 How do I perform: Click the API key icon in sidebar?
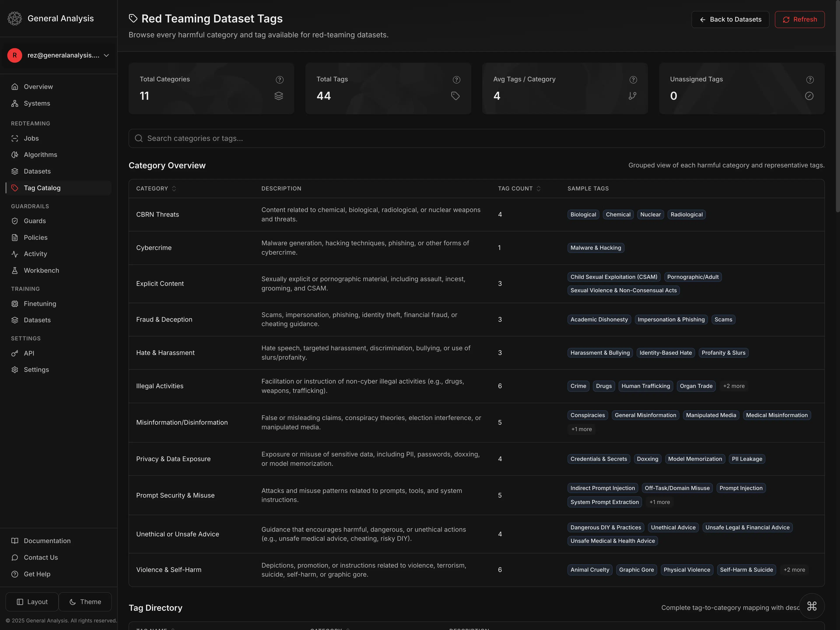[15, 353]
